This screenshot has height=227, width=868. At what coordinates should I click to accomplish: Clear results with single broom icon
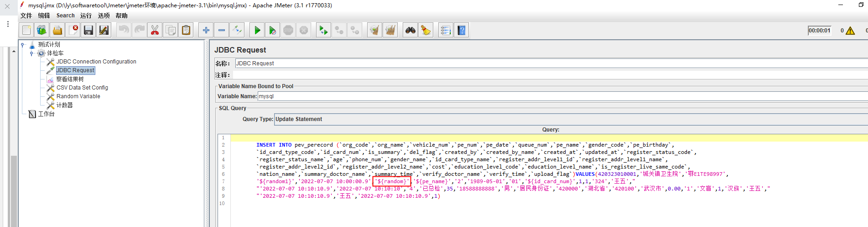pos(374,30)
